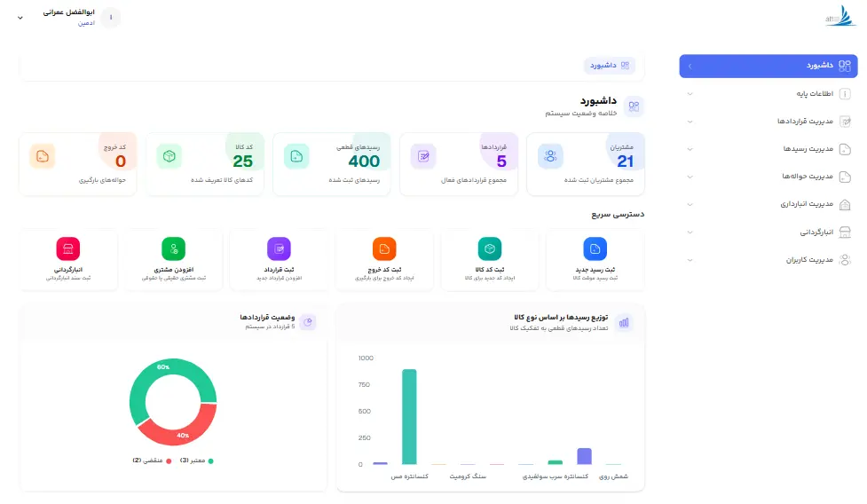Screen dimensions: 867x504
Task: Open the قراردادها stat card showing 5
Action: coord(459,163)
